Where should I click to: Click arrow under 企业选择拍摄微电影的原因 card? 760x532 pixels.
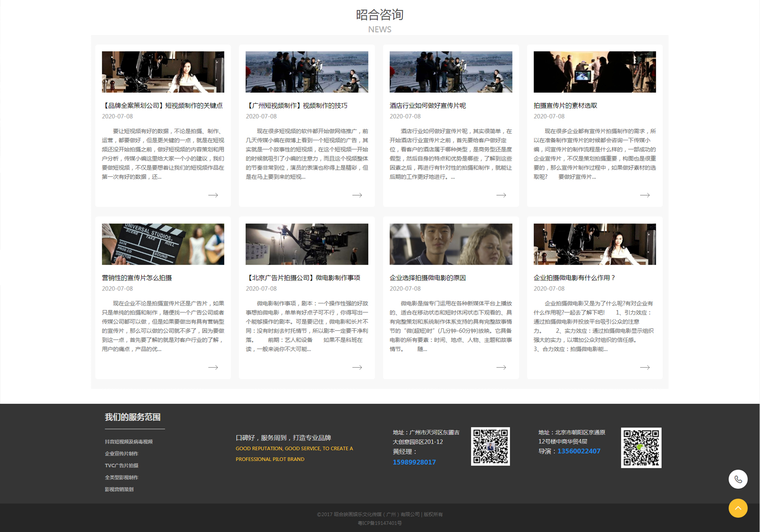pos(501,367)
